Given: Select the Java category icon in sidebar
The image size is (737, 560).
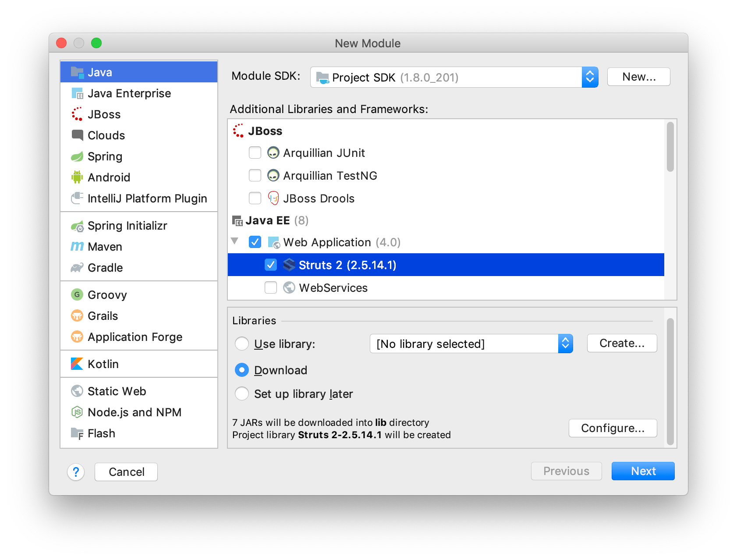Looking at the screenshot, I should click(77, 72).
